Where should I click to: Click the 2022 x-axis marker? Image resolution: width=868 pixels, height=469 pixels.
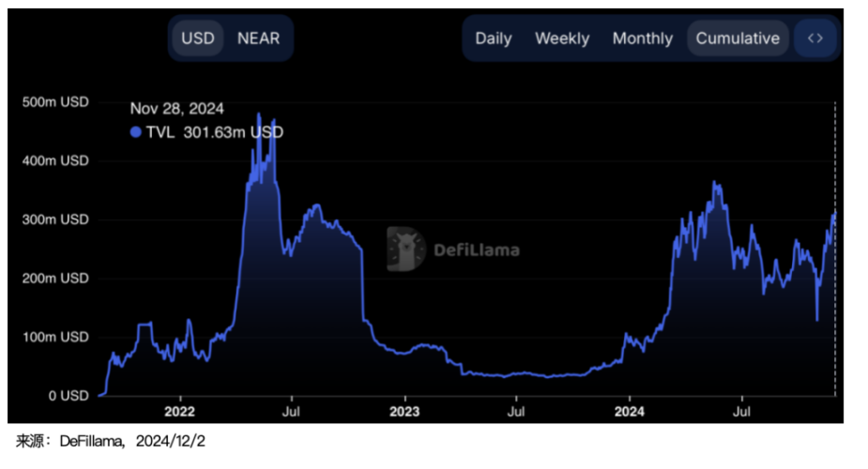coord(178,411)
